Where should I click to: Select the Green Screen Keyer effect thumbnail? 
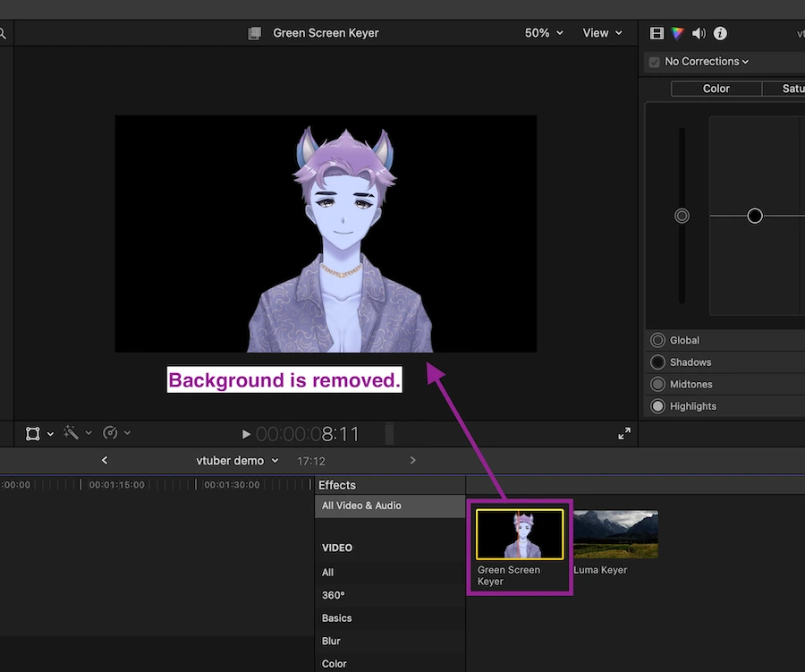pos(520,534)
